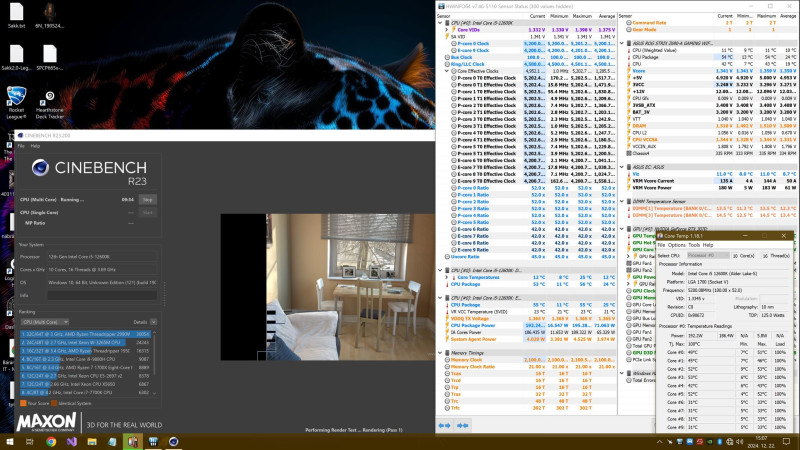Image resolution: width=800 pixels, height=450 pixels.
Task: Open the Cinebench Help menu
Action: [x=35, y=146]
